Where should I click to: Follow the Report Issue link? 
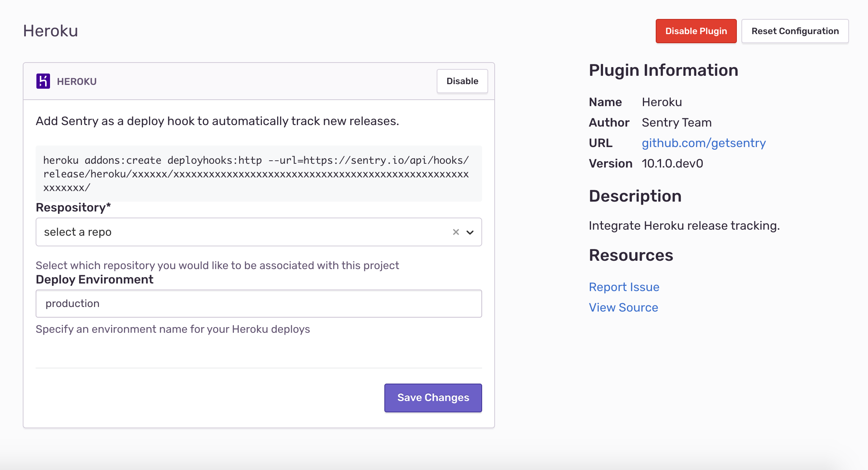point(624,287)
